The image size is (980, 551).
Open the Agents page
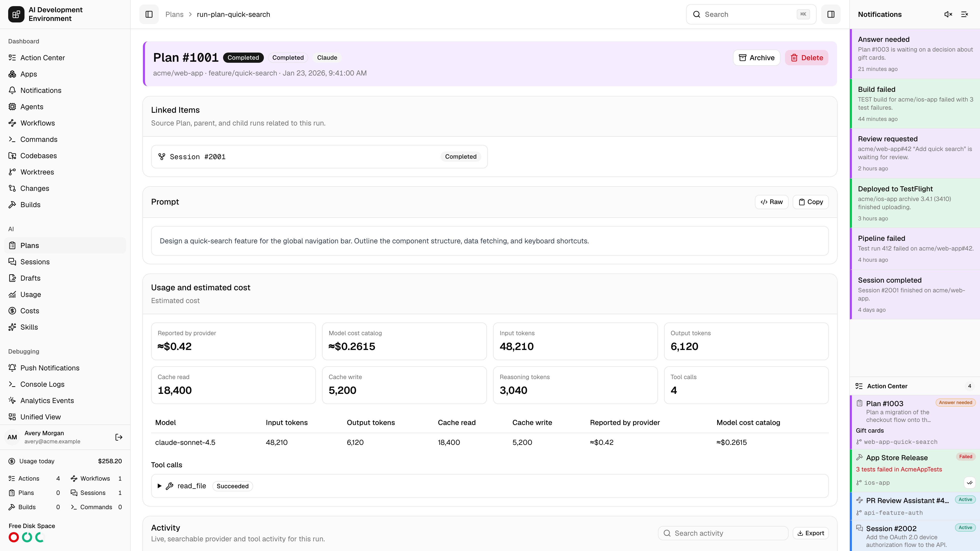point(65,107)
